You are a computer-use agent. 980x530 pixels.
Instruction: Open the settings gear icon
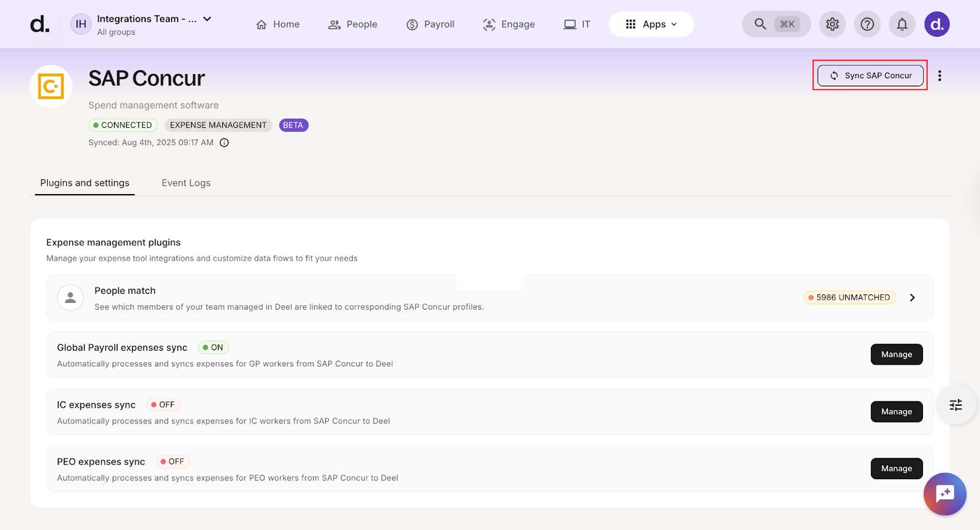coord(832,24)
